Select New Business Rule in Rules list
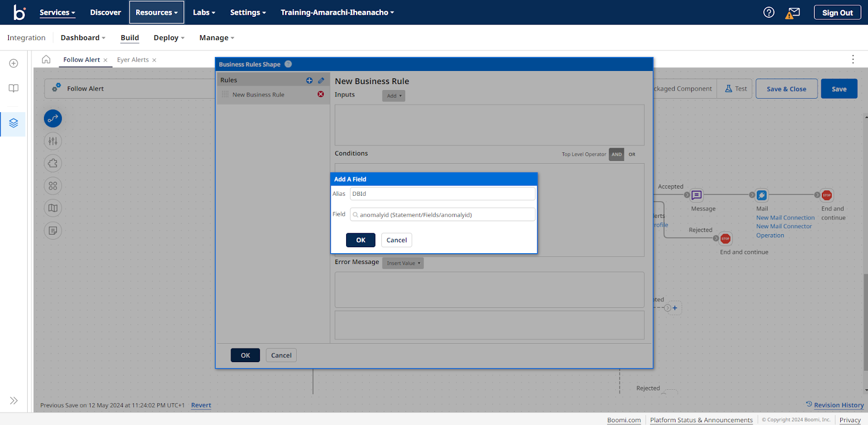 coord(258,95)
